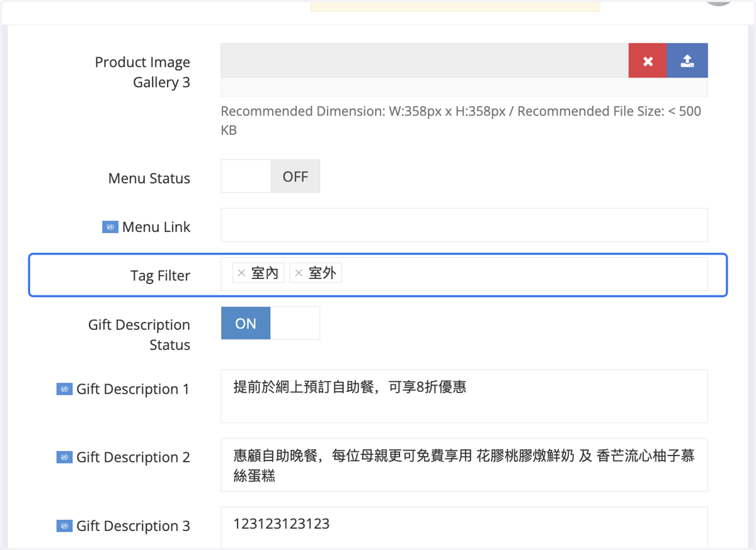Viewport: 756px width, 550px height.
Task: Upload image for Product Image Gallery 3
Action: [x=687, y=61]
